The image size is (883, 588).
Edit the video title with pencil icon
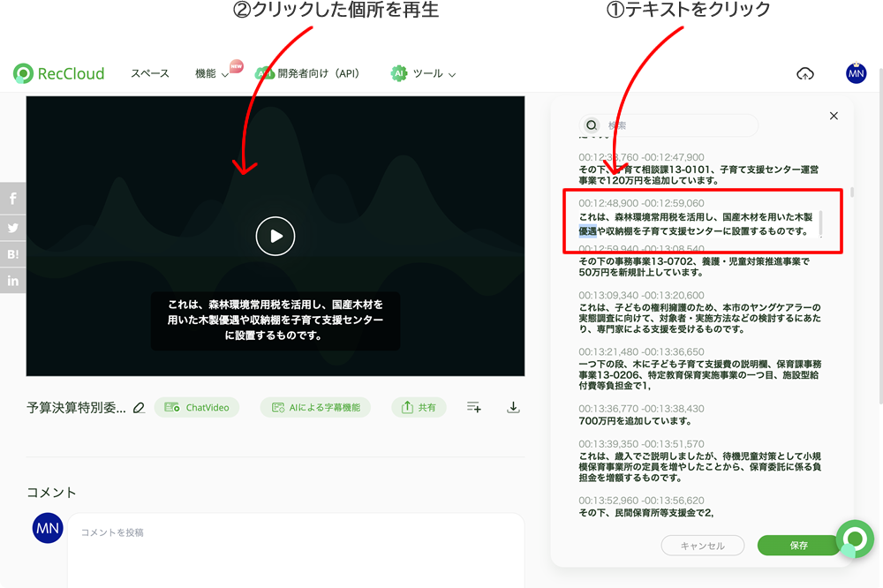coord(139,407)
